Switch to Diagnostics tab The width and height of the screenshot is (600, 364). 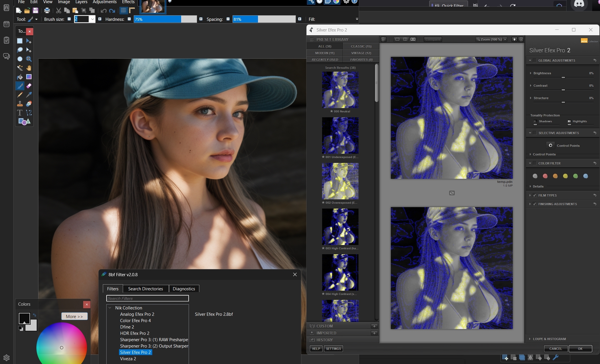coord(184,289)
